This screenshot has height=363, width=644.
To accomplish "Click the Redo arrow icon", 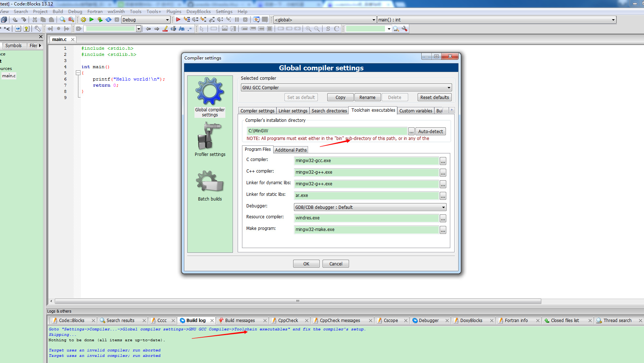I will pos(24,20).
